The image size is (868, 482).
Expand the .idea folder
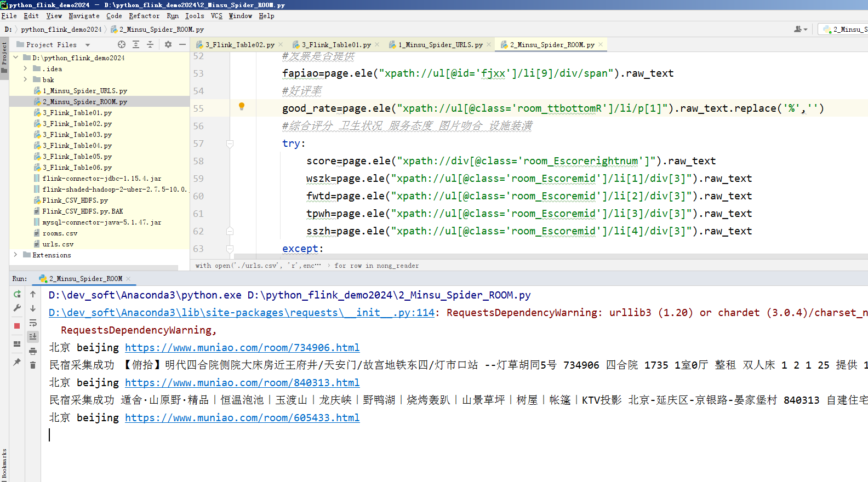(x=25, y=68)
